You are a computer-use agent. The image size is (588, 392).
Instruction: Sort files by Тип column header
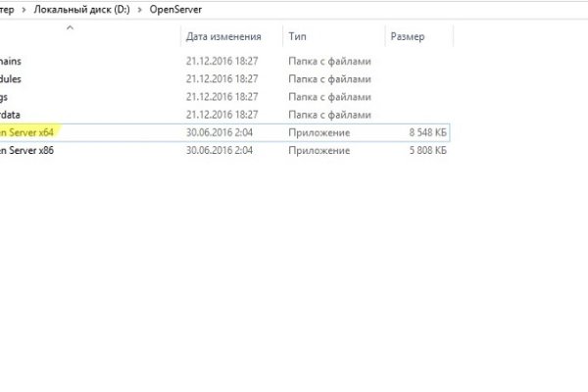[298, 36]
